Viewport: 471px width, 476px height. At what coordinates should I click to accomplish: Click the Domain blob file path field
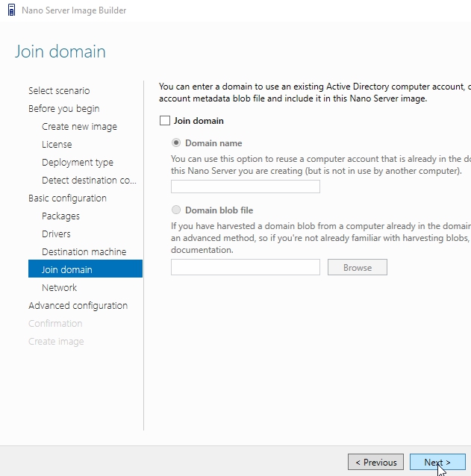click(x=245, y=267)
